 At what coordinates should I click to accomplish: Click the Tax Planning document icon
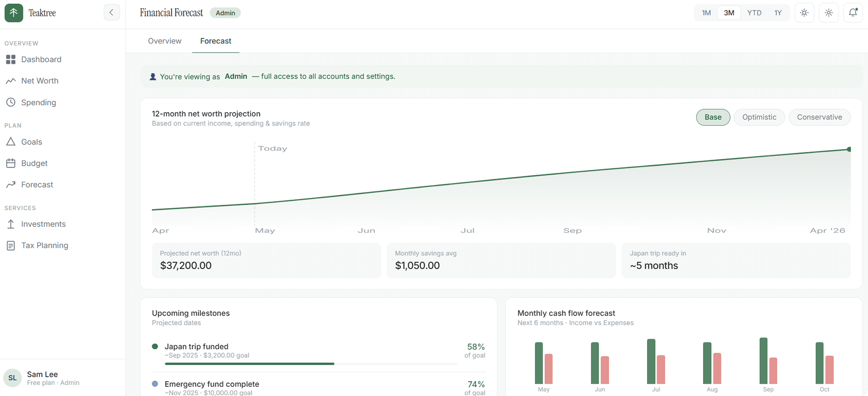pos(11,246)
